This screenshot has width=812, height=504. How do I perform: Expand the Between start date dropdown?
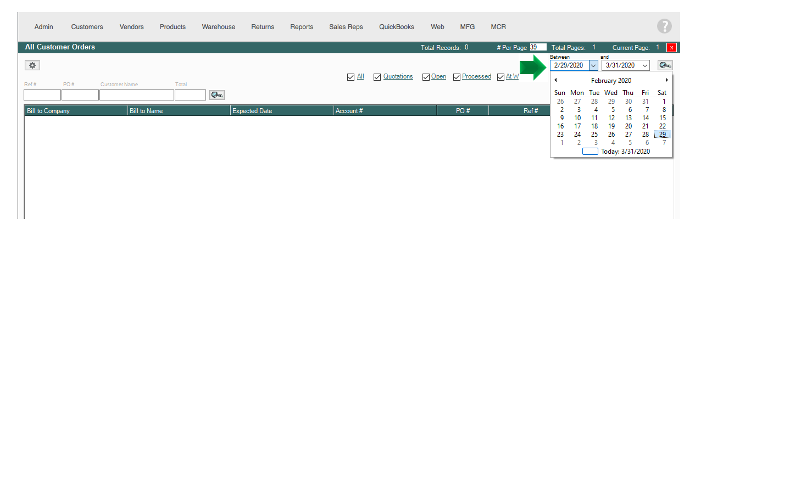coord(593,65)
